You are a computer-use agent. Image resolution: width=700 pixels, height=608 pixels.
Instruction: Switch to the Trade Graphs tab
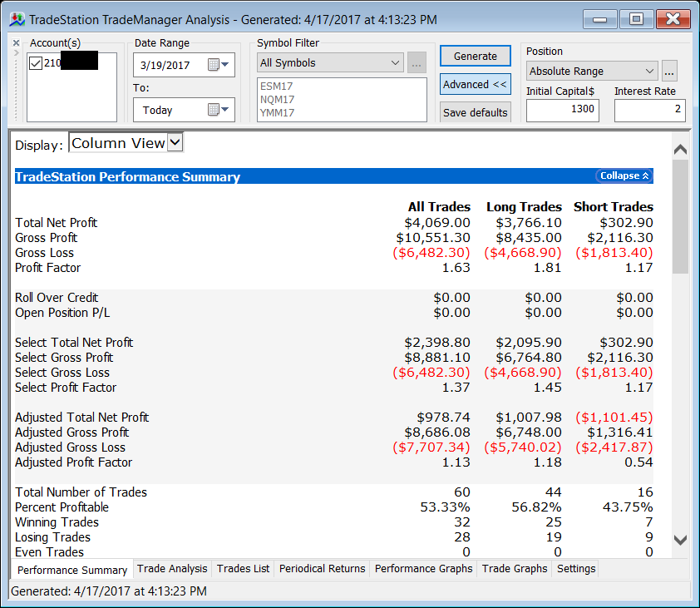click(x=515, y=568)
